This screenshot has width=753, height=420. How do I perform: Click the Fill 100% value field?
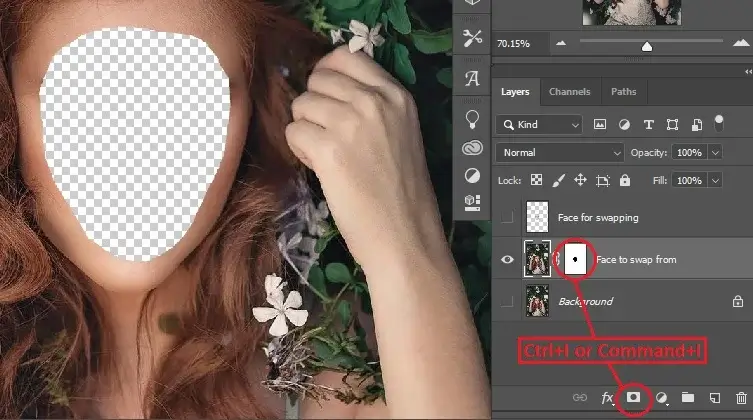689,180
